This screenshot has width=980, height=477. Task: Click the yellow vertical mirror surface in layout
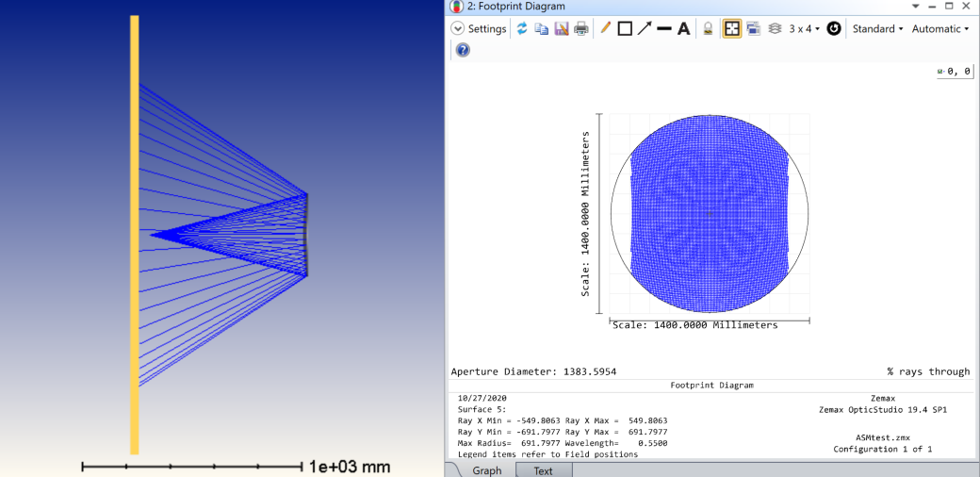135,235
